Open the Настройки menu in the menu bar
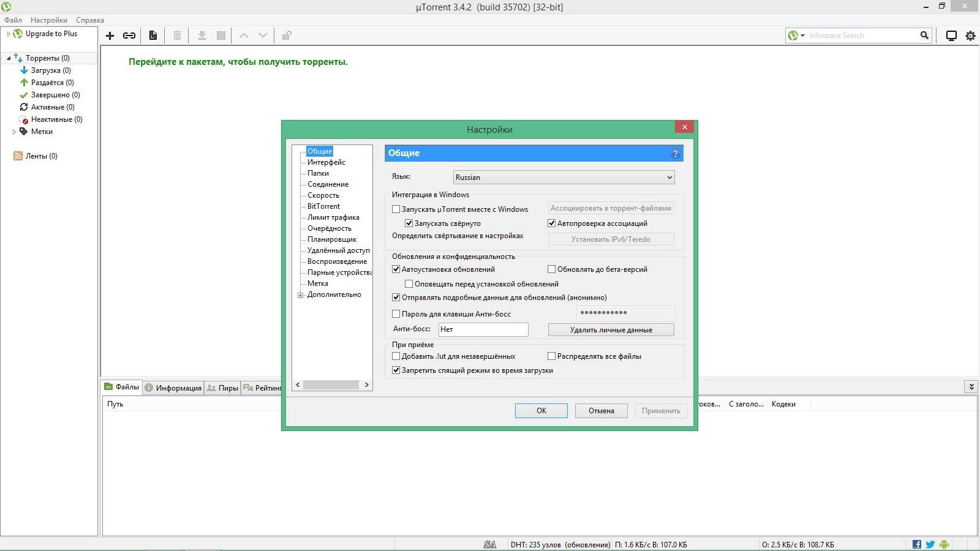 [x=50, y=20]
